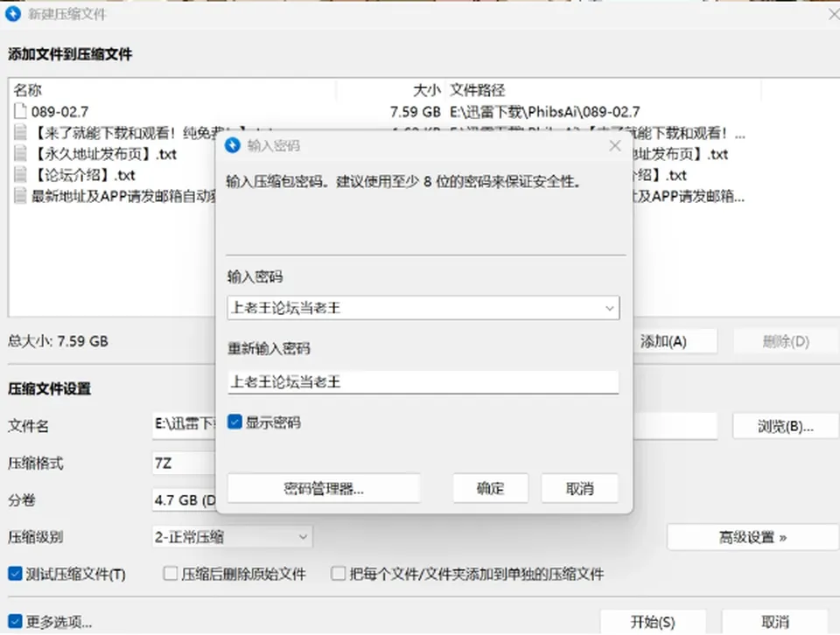Viewport: 840px width, 635px height.
Task: Uncheck the 显示密码 checkbox
Action: (x=234, y=422)
